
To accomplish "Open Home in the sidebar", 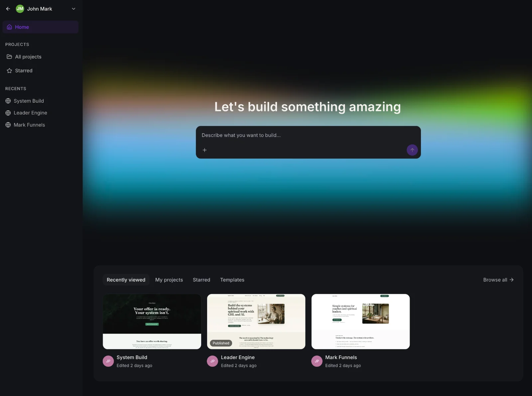I will pyautogui.click(x=41, y=27).
